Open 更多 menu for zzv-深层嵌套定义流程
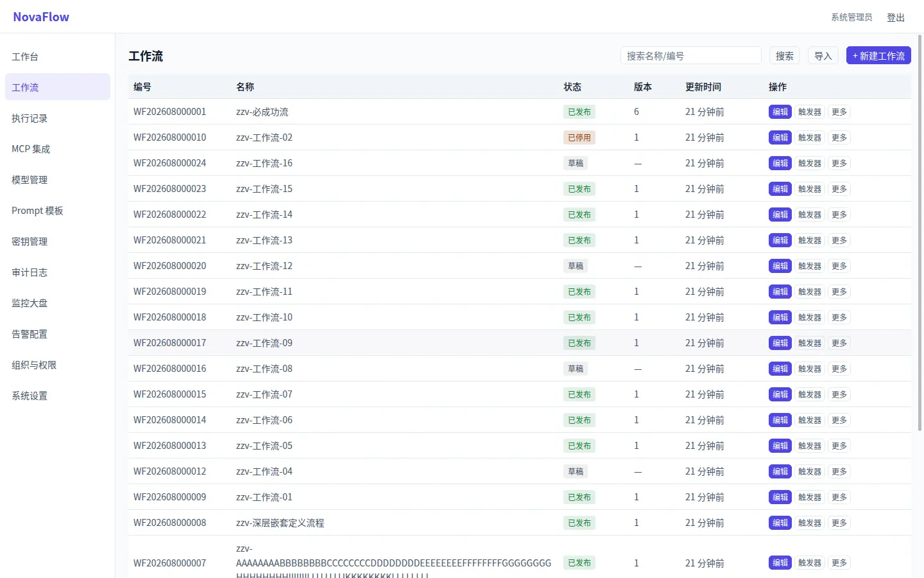Image resolution: width=924 pixels, height=578 pixels. (x=839, y=523)
